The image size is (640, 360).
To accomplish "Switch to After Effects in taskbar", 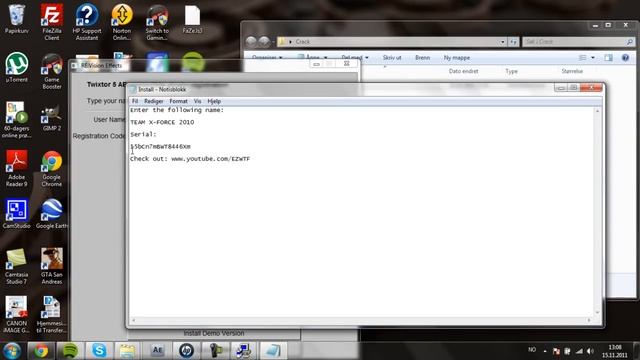I will [157, 351].
